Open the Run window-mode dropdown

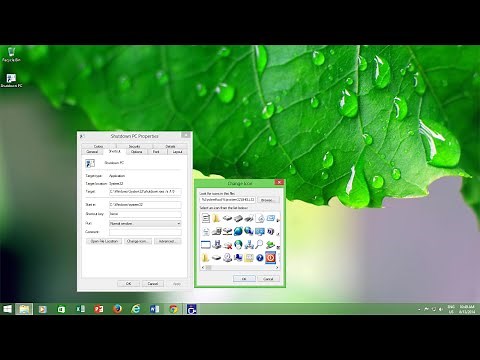tap(145, 223)
